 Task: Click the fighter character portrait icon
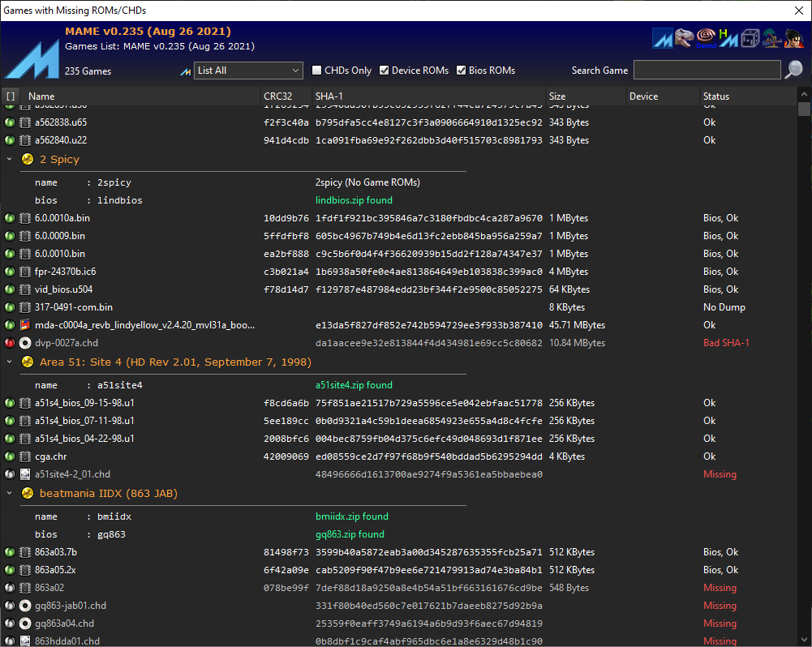pos(793,38)
